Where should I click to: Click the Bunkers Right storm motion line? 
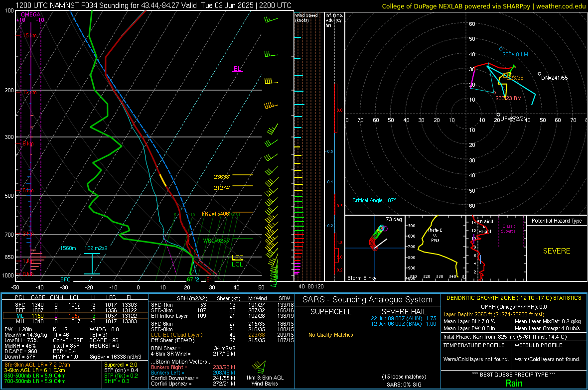pos(193,368)
